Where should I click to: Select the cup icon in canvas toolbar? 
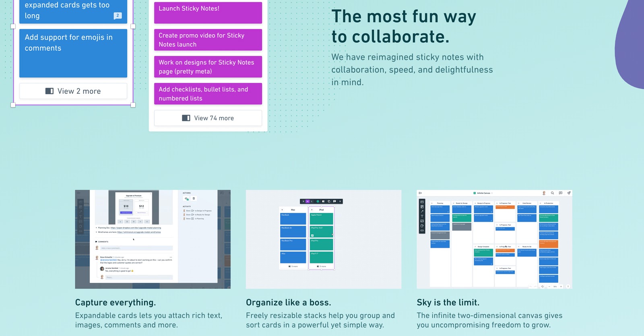coord(422,226)
